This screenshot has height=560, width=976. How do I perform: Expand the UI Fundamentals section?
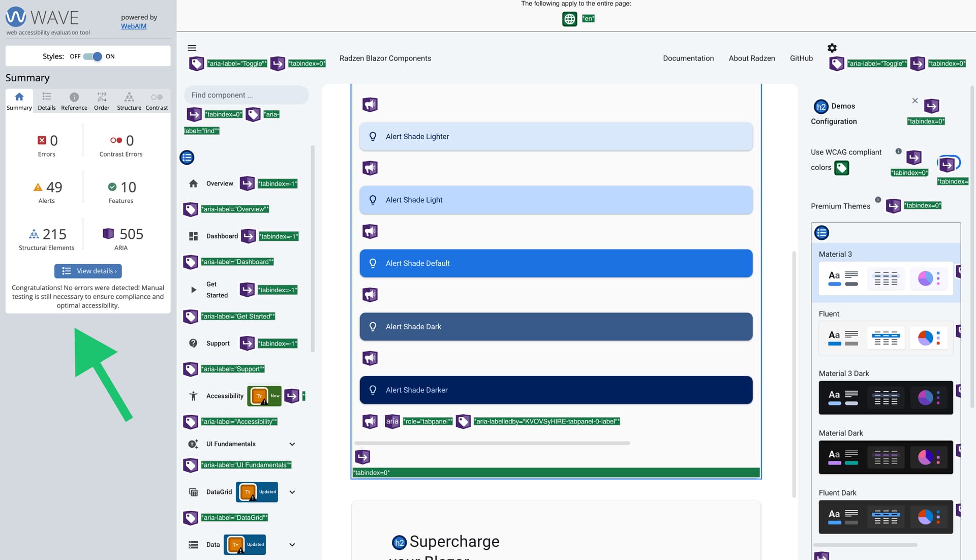click(292, 444)
